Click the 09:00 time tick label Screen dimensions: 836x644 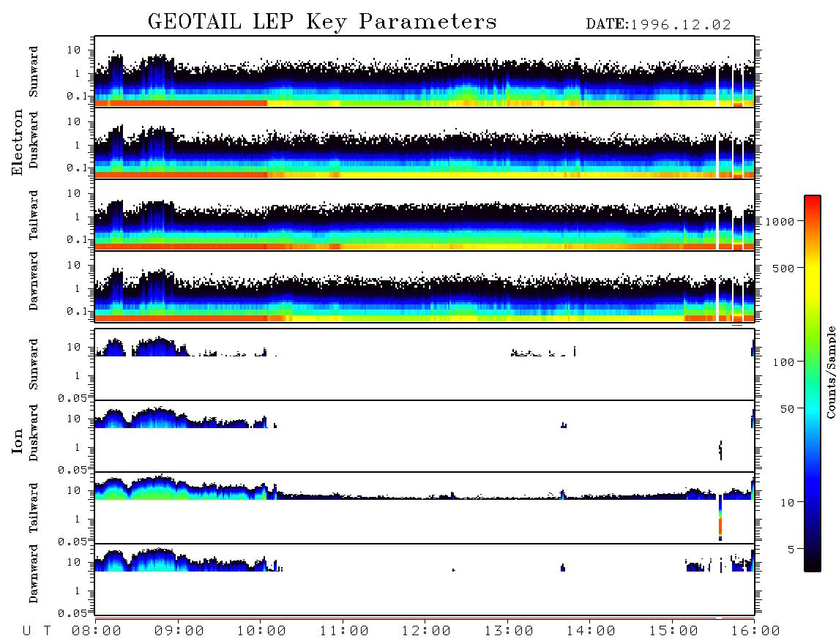[179, 632]
